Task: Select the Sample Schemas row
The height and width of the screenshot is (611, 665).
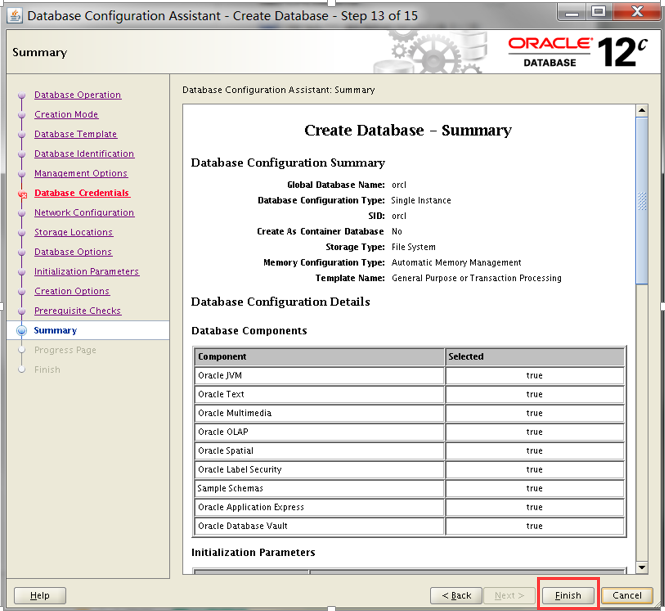Action: (x=409, y=488)
